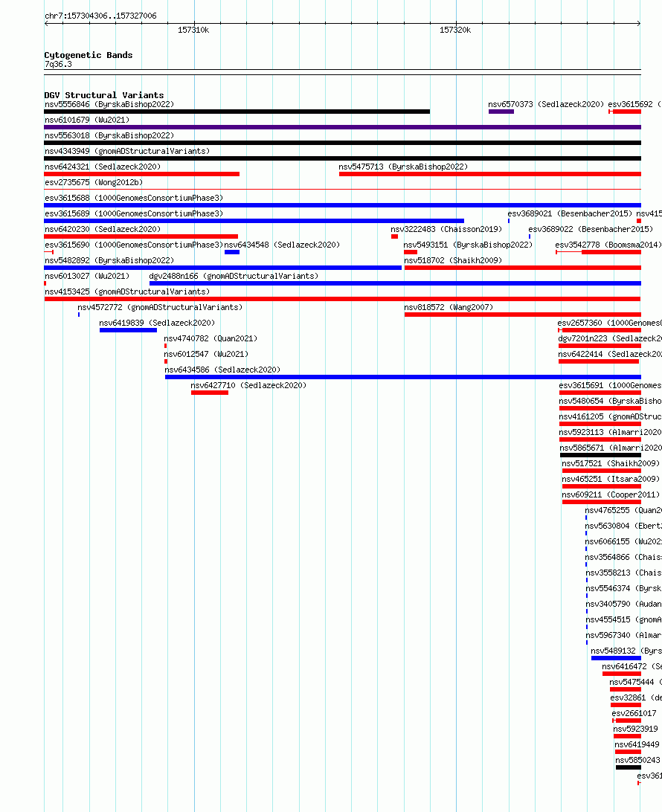Click the long blue bar of nsv6434586

(x=403, y=376)
